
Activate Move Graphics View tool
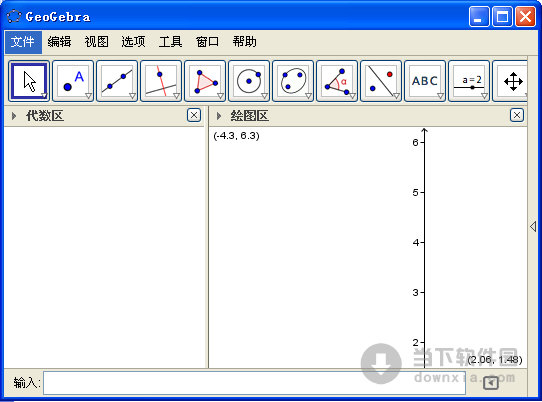pyautogui.click(x=510, y=81)
